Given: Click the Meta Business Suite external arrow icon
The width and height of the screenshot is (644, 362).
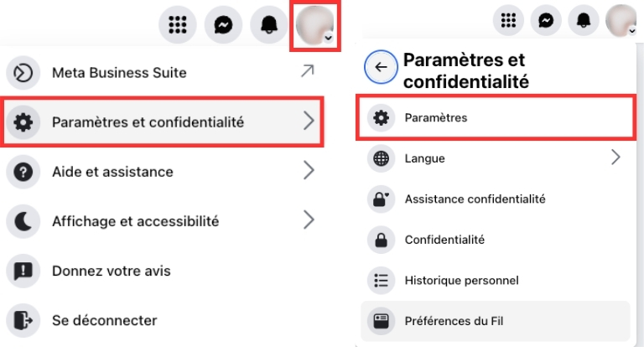Looking at the screenshot, I should click(308, 73).
